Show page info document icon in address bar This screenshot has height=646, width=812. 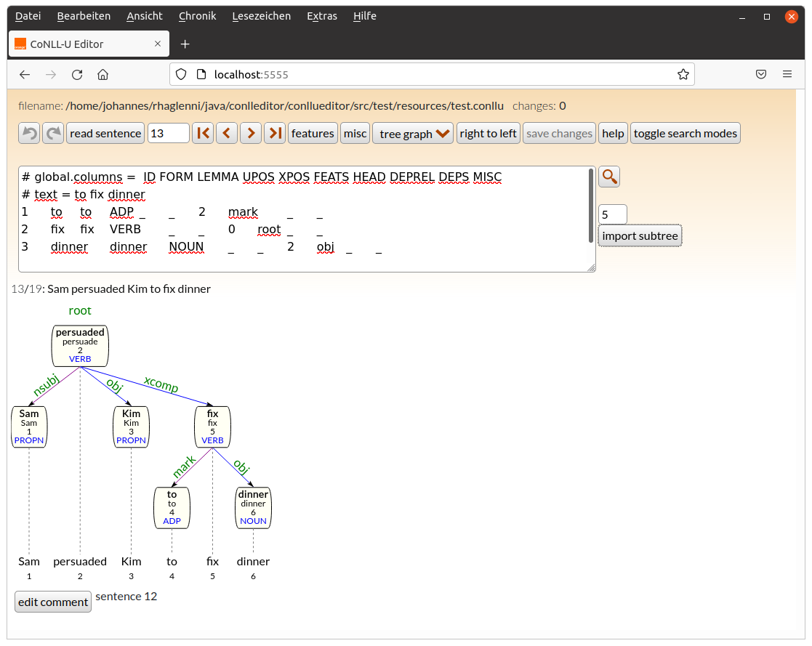(201, 75)
